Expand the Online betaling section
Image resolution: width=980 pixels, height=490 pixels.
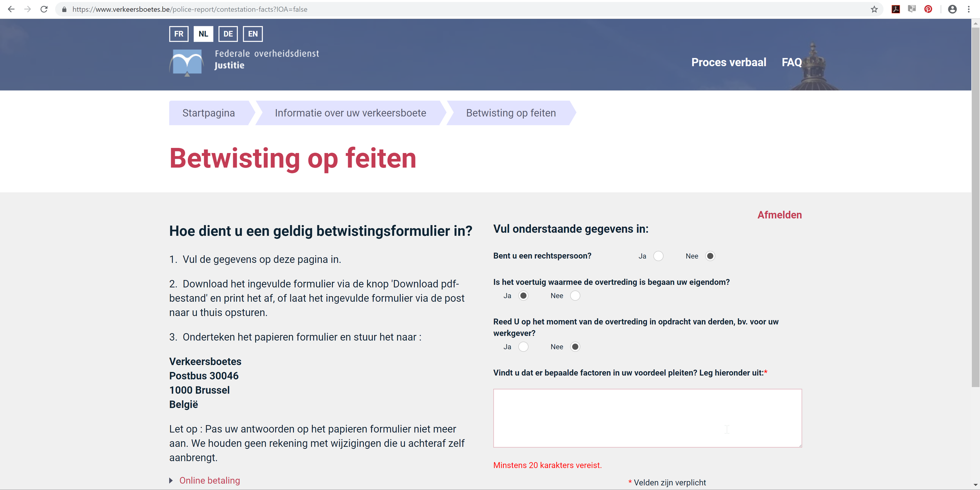point(209,481)
